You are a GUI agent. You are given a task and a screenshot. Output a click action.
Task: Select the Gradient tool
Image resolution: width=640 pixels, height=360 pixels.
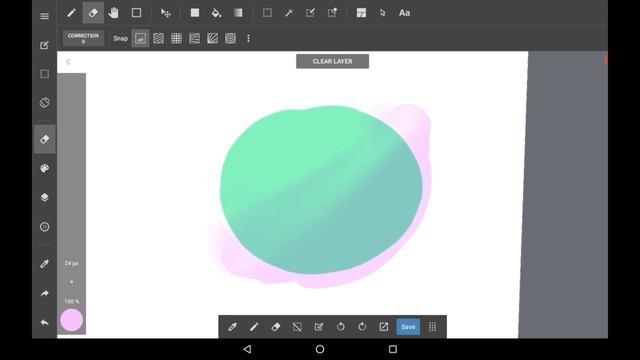[238, 13]
